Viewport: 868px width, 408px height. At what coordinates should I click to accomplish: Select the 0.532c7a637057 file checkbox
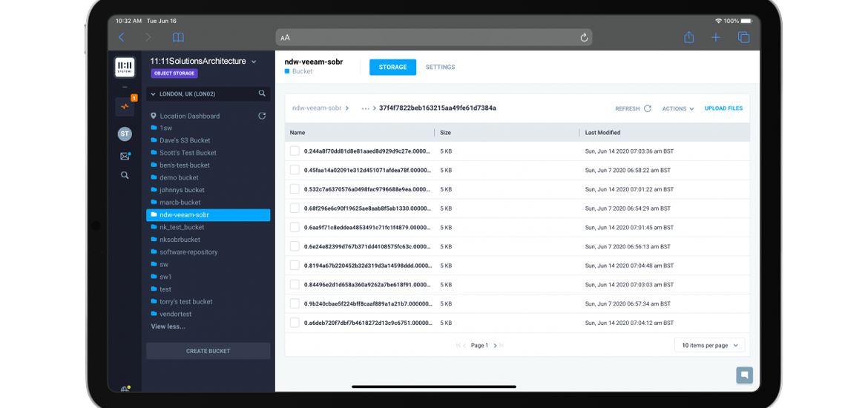[295, 188]
